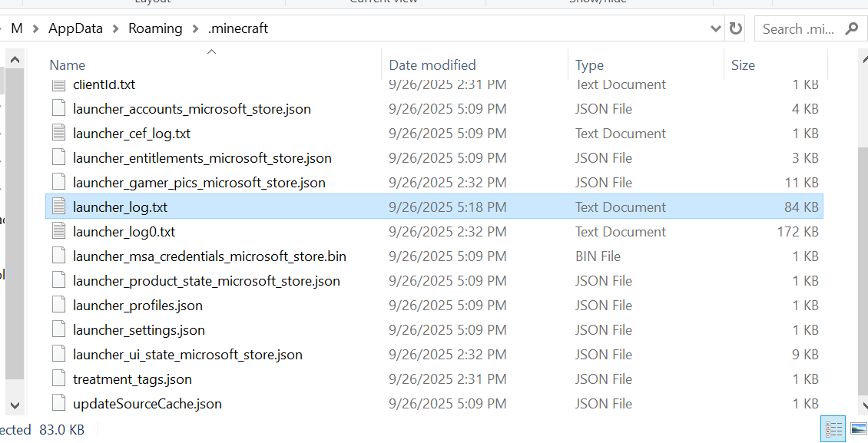868x443 pixels.
Task: Click BIN File type cell
Action: pos(598,256)
